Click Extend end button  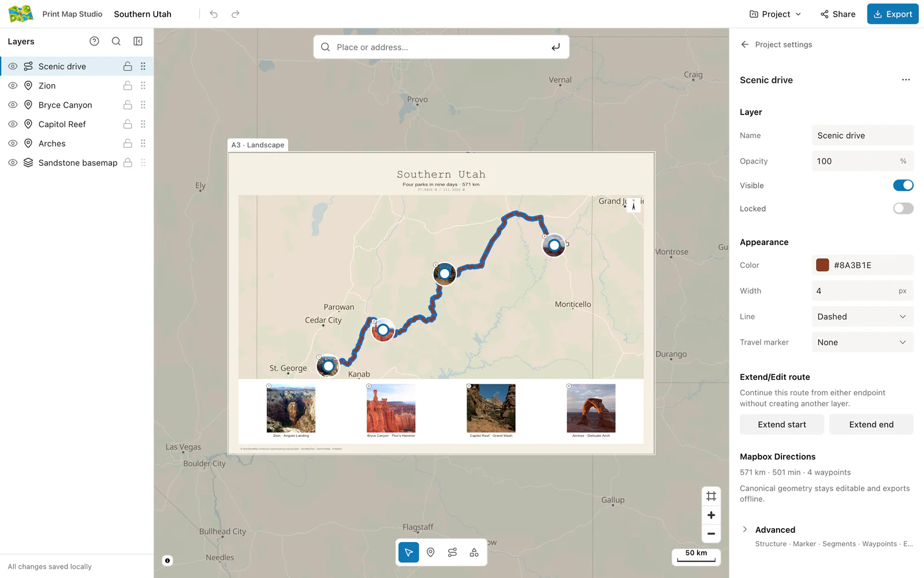click(x=871, y=424)
